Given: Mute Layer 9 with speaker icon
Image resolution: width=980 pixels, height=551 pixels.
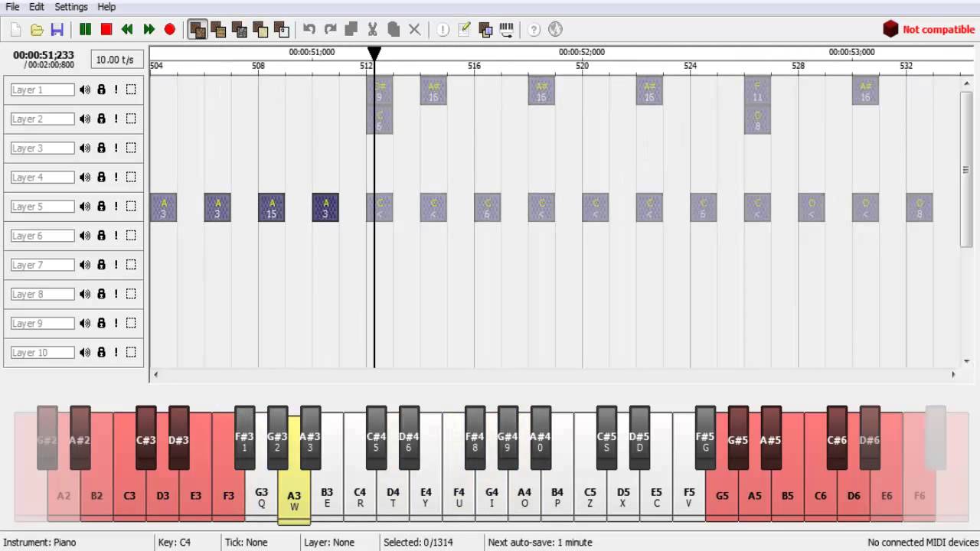Looking at the screenshot, I should (84, 324).
